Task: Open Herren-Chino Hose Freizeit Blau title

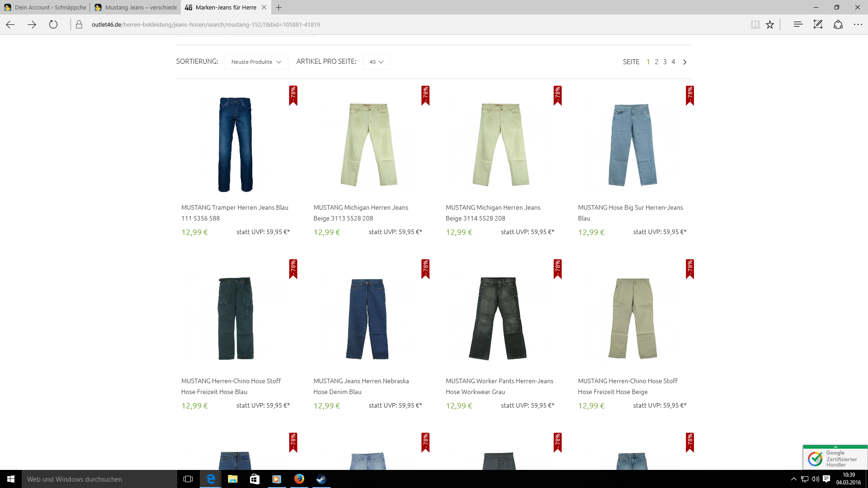Action: [231, 386]
